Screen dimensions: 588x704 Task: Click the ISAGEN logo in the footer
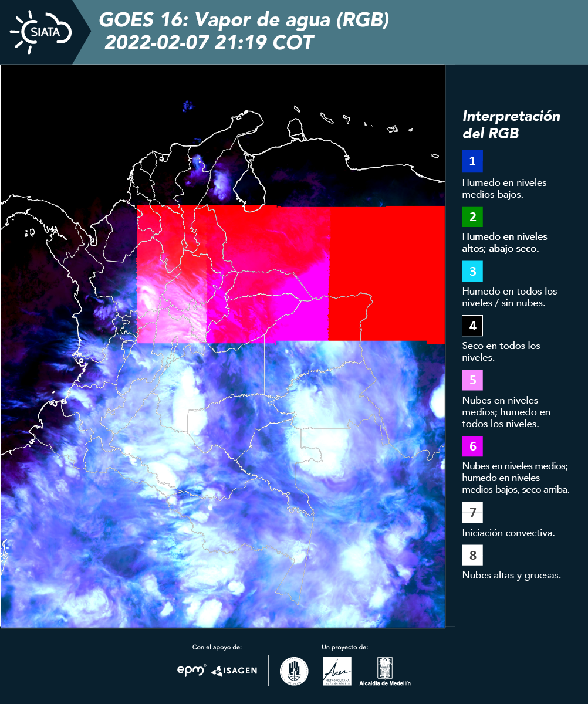point(234,671)
